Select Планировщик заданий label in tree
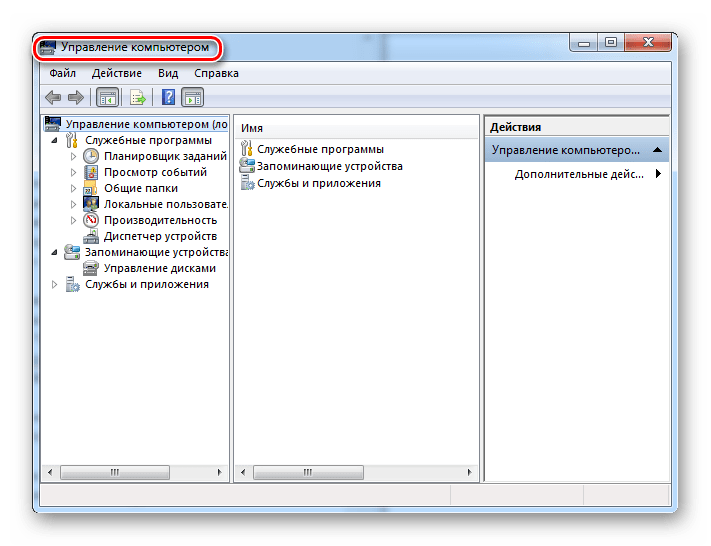 165,156
